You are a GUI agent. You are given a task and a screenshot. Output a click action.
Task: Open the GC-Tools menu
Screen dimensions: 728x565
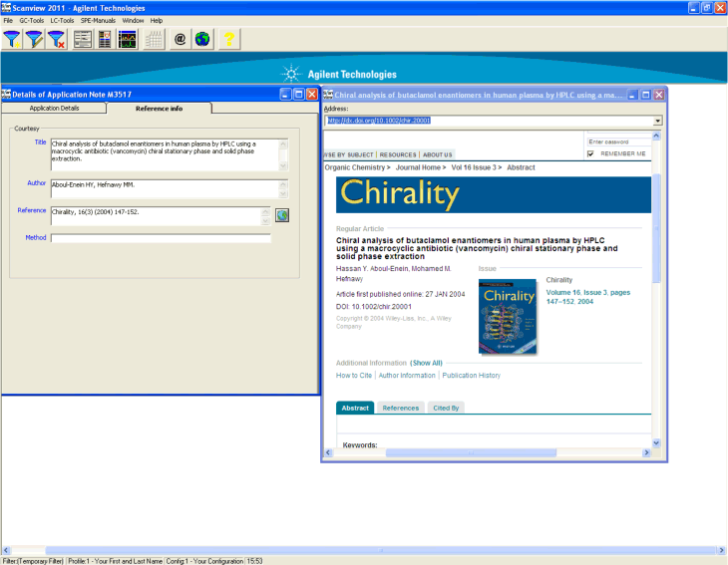coord(32,20)
